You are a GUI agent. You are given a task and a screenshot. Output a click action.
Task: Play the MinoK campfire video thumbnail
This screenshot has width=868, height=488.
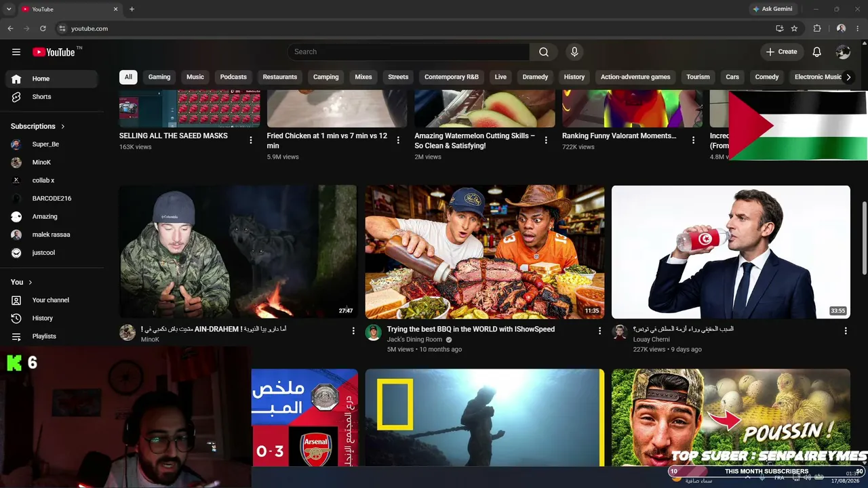point(238,252)
